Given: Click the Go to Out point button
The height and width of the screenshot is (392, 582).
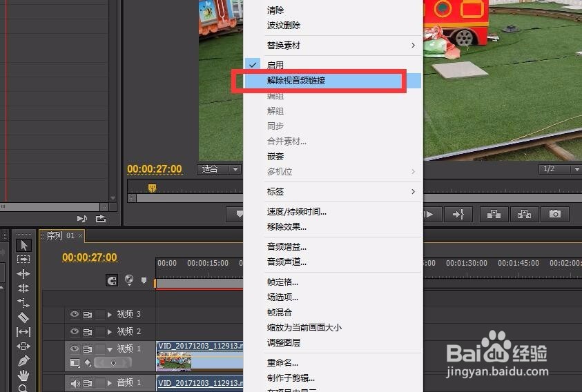Looking at the screenshot, I should 458,214.
